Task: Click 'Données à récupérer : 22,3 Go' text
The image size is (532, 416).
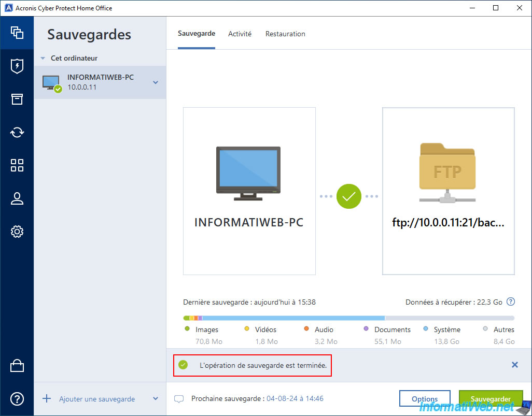Action: pyautogui.click(x=454, y=302)
